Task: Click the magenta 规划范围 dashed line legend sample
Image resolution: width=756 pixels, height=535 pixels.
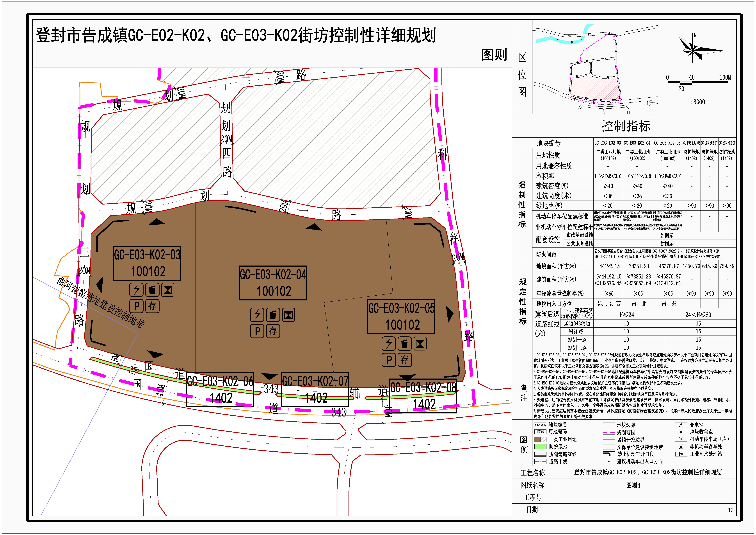Action: pyautogui.click(x=608, y=432)
